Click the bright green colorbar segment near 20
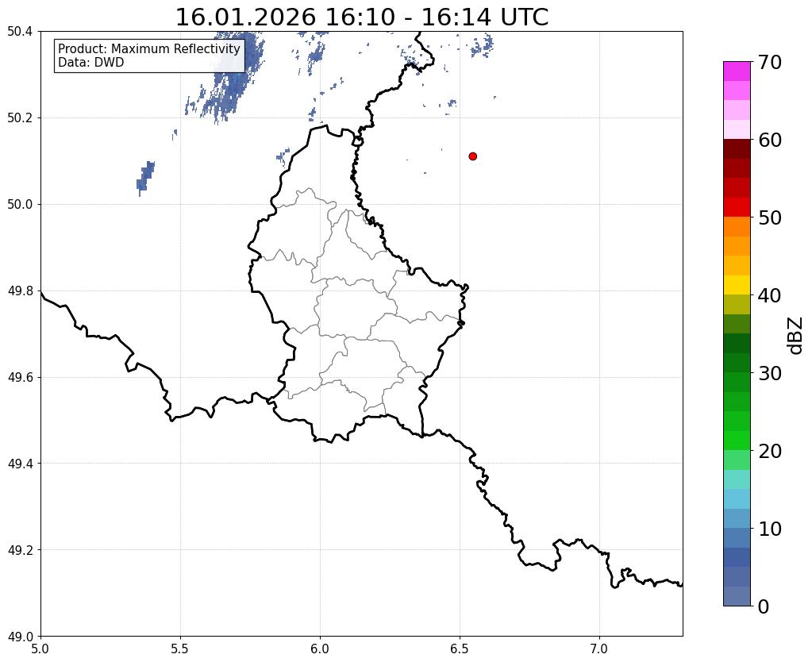 737,441
